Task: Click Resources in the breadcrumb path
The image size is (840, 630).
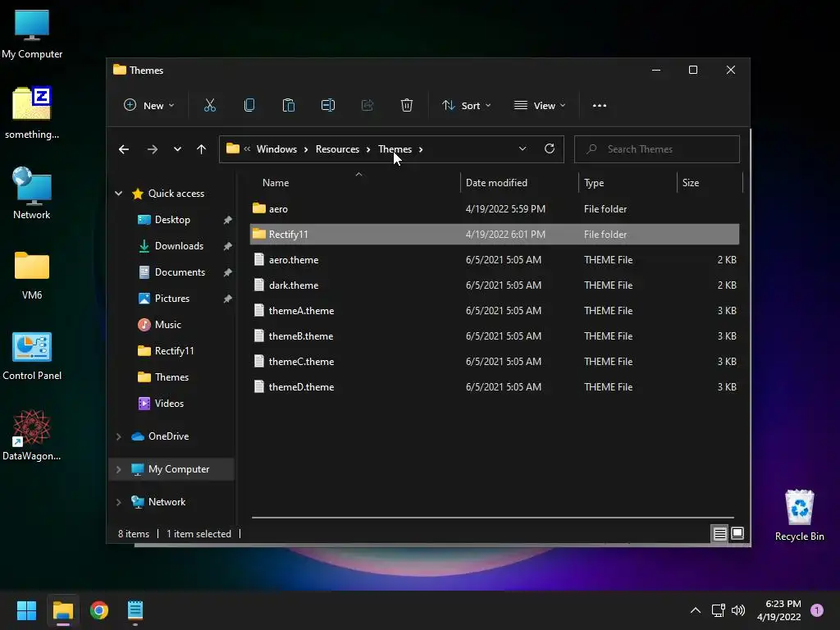Action: click(337, 149)
